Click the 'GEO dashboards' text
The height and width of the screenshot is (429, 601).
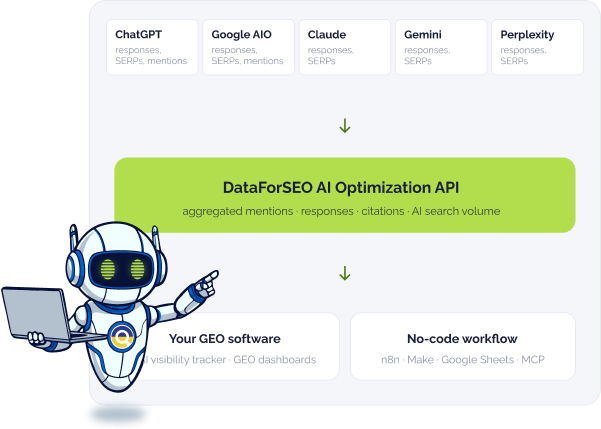[x=275, y=360]
